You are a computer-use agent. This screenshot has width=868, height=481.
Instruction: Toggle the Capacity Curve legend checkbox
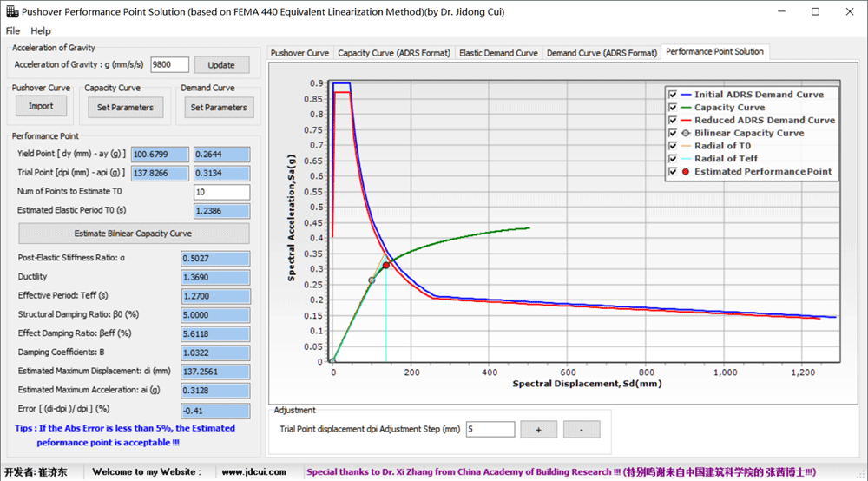click(673, 108)
